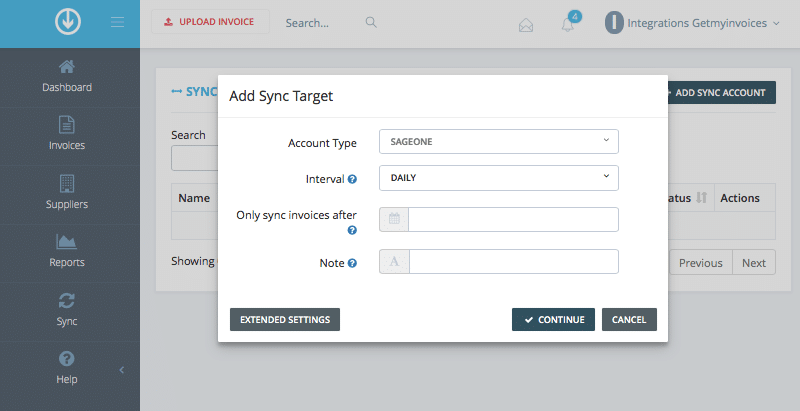Click the Previous pagination button
This screenshot has height=411, width=800.
(x=701, y=263)
